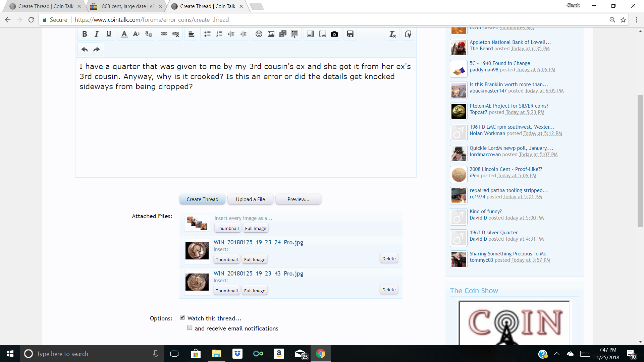Open the font size dropdown
The image size is (644, 362).
point(136,34)
